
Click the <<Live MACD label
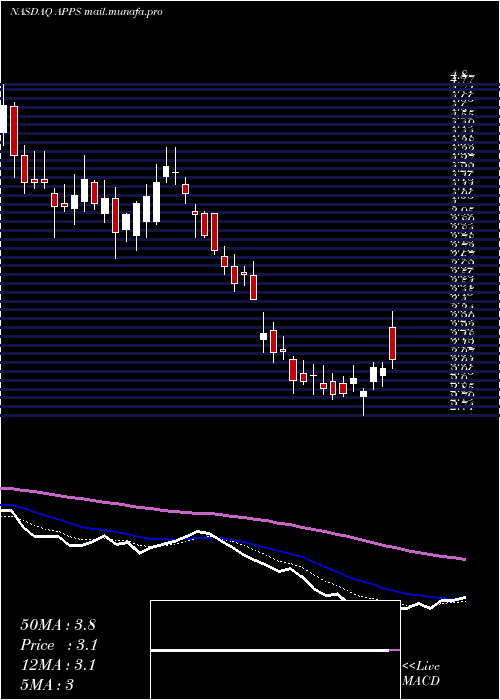coord(421,674)
